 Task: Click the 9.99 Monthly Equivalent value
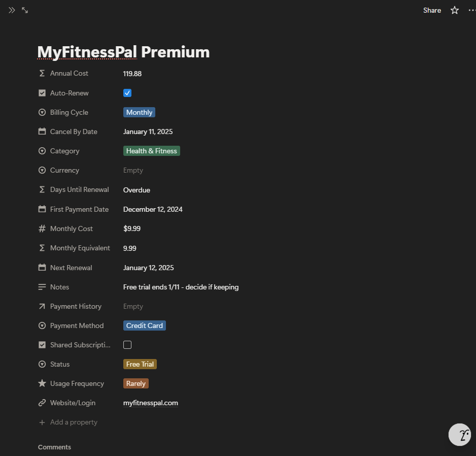[129, 248]
